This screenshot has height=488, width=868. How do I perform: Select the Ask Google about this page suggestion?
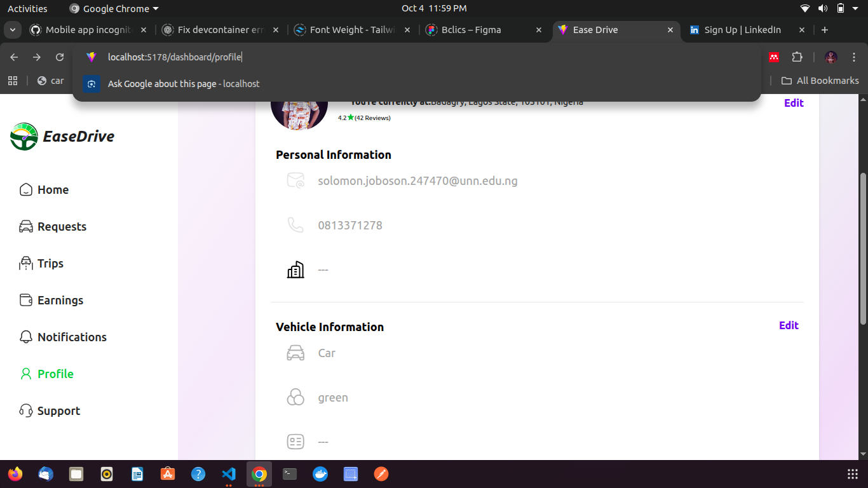pyautogui.click(x=416, y=84)
